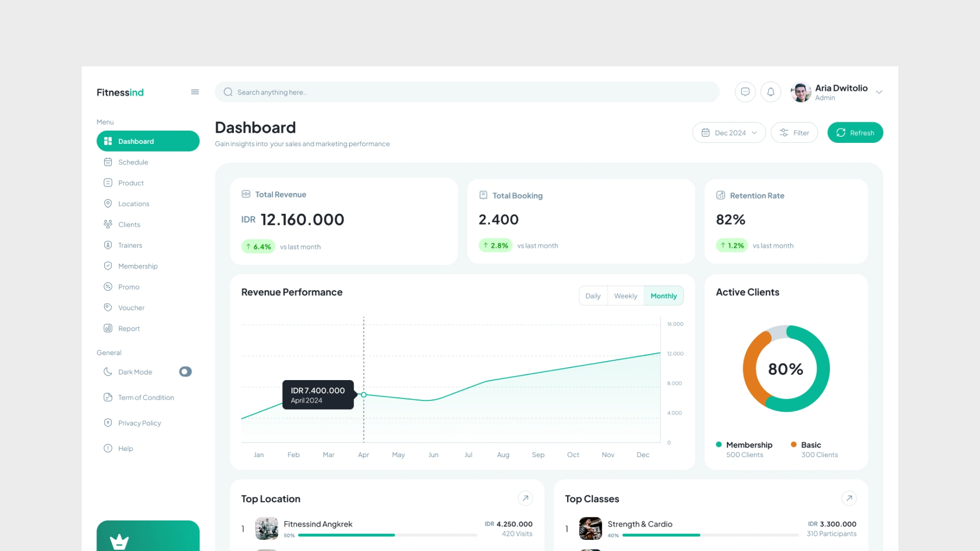Click the Clients people icon
The image size is (980, 551).
point(108,224)
